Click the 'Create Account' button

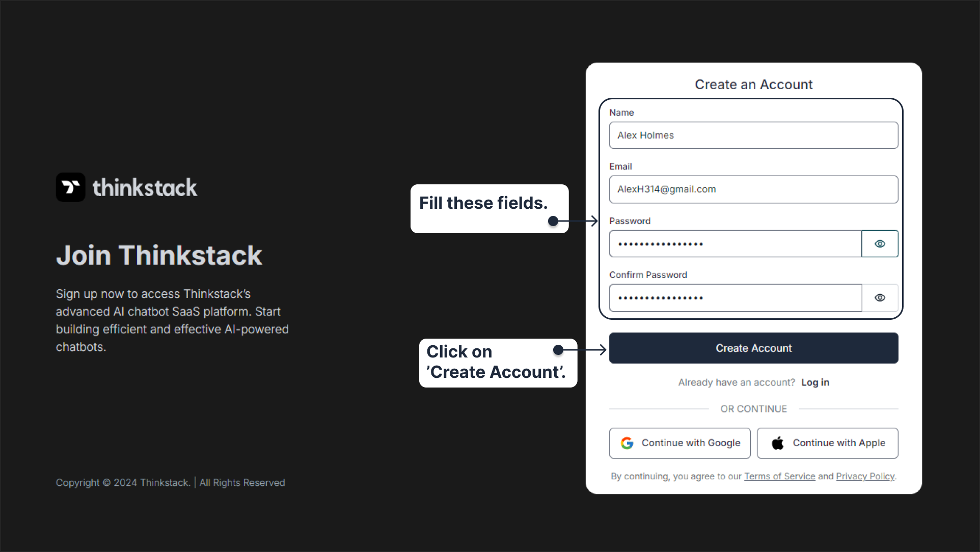(754, 348)
